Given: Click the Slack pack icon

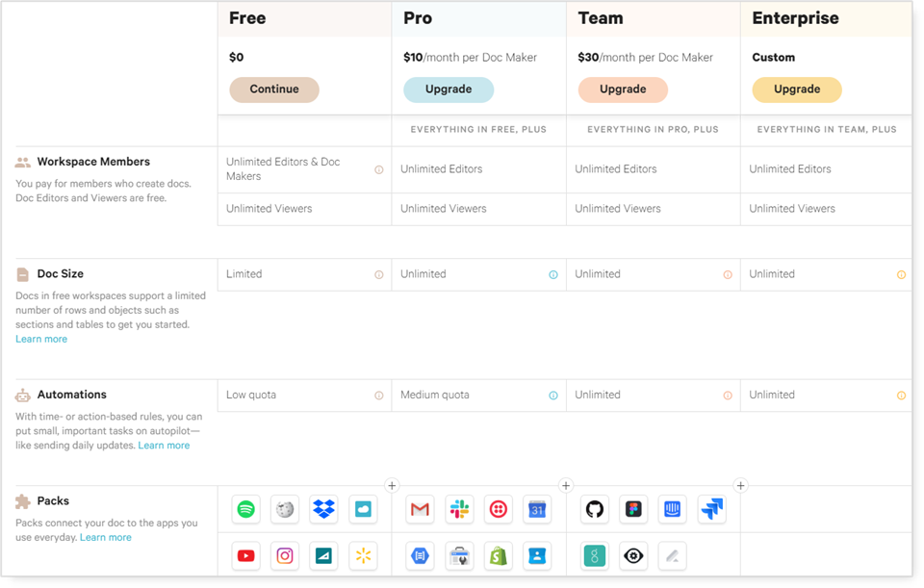Looking at the screenshot, I should (459, 509).
